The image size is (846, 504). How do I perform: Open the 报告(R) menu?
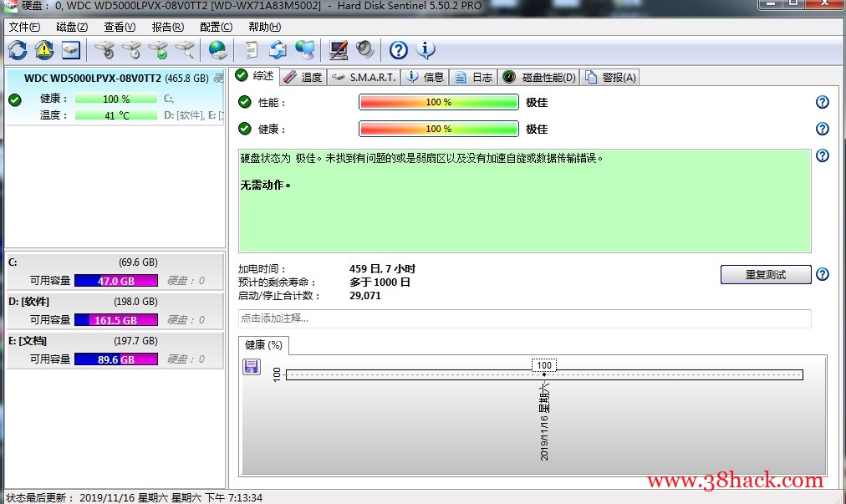[x=168, y=27]
